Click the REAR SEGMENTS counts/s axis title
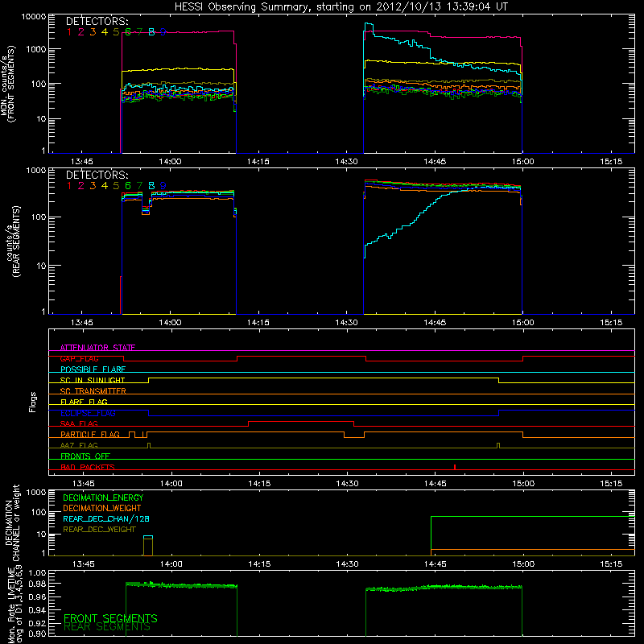Image resolution: width=644 pixels, height=644 pixels. pyautogui.click(x=13, y=242)
